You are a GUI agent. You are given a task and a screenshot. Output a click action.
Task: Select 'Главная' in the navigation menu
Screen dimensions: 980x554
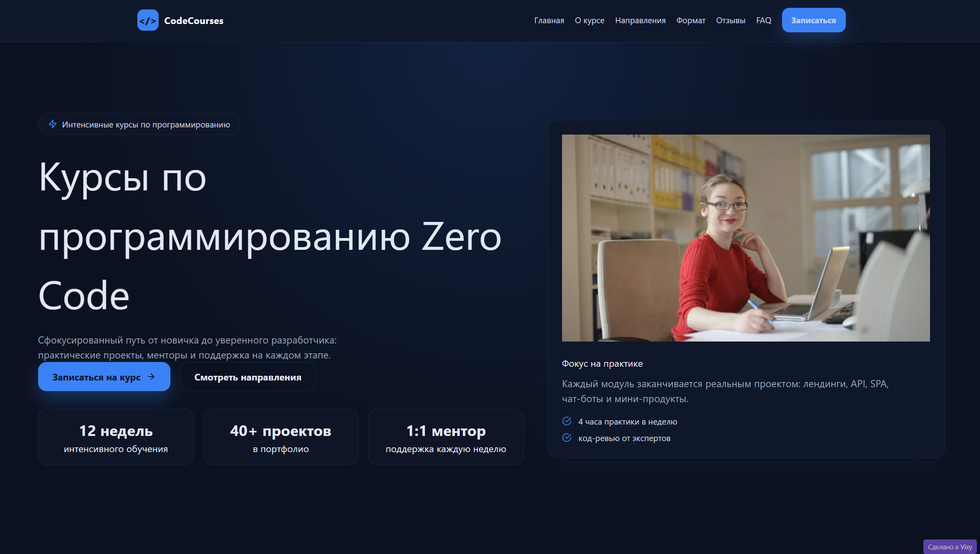549,20
